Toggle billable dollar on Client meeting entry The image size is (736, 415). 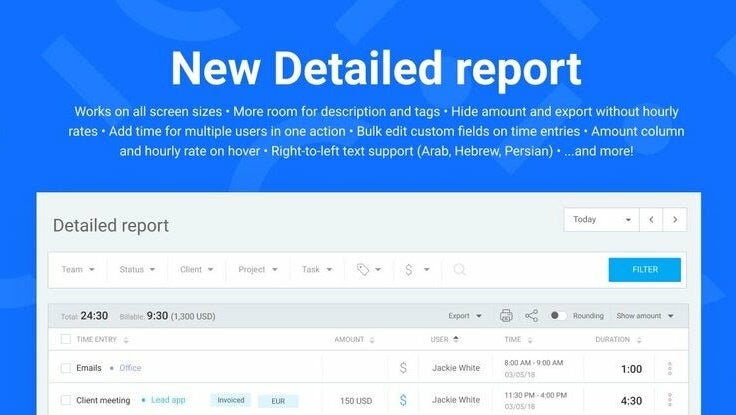pos(403,400)
